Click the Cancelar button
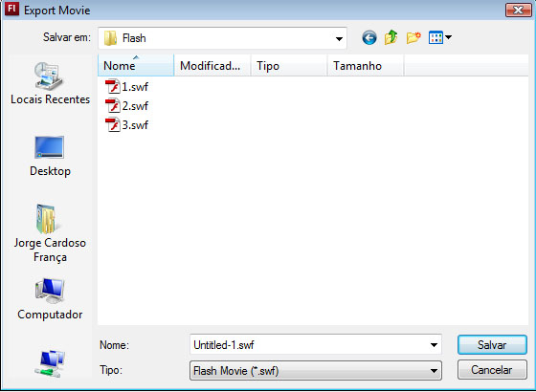536x392 pixels. 492,370
